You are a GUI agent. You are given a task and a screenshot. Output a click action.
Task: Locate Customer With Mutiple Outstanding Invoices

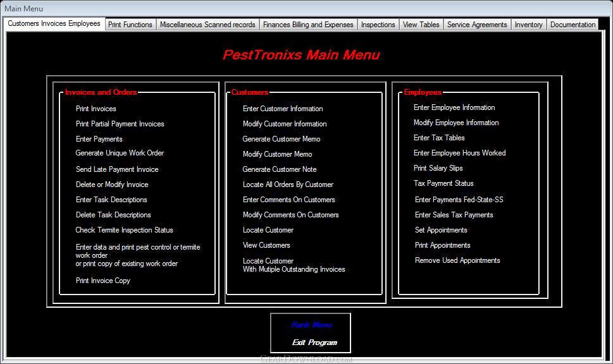click(x=294, y=265)
